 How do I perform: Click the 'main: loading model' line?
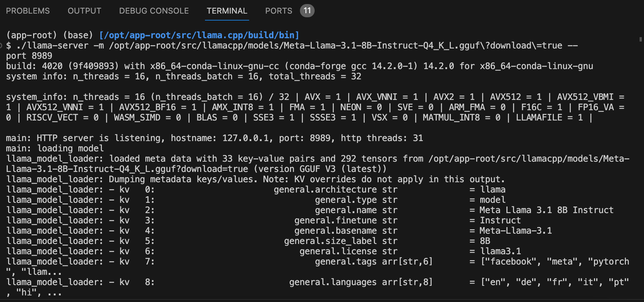(55, 148)
